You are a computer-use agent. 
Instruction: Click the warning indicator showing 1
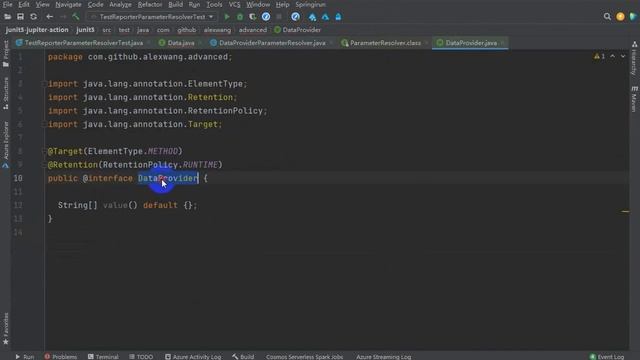(x=599, y=56)
